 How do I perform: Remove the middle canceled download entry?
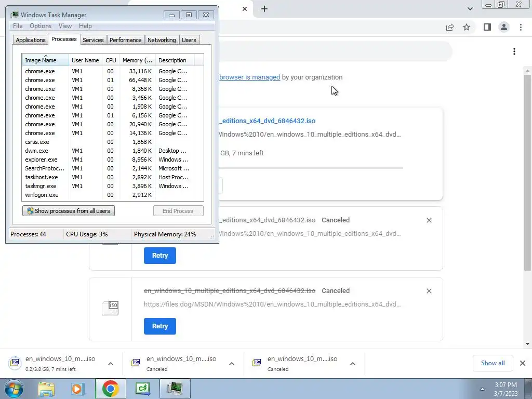(x=429, y=220)
